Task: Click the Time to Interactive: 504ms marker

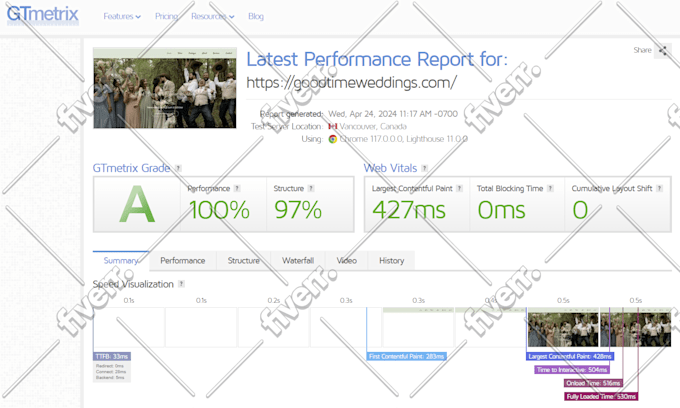Action: (572, 370)
